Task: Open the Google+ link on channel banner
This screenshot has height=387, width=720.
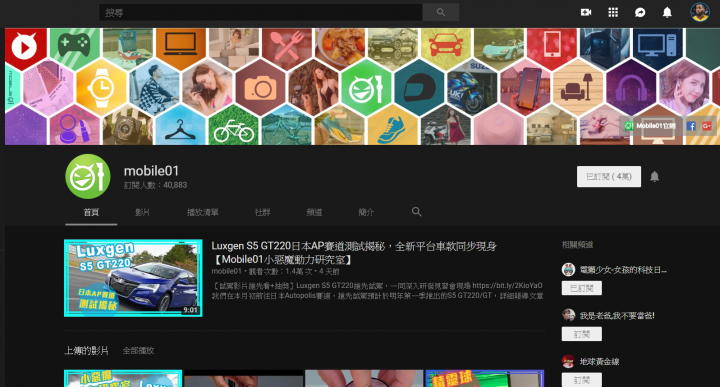Action: coord(707,126)
